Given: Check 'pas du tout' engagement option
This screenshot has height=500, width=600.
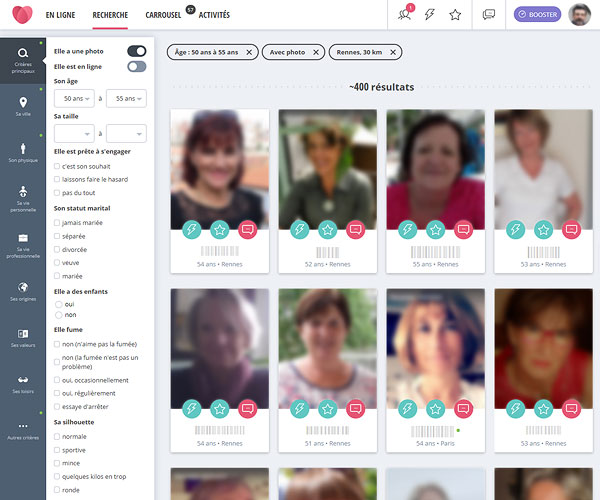Looking at the screenshot, I should pyautogui.click(x=57, y=192).
